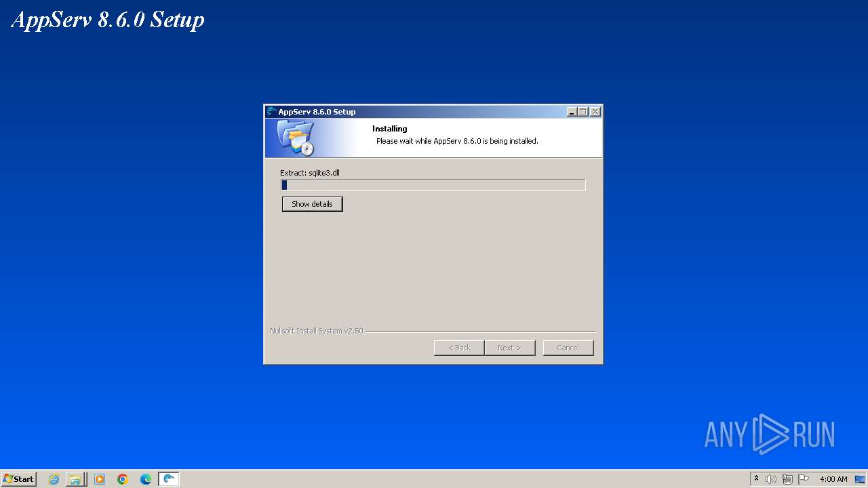
Task: Click the 'Installing' header text
Action: [390, 129]
